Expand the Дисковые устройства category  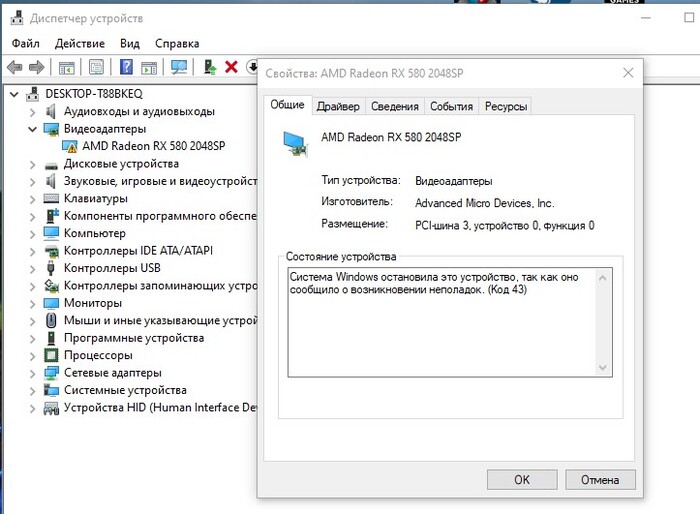[x=32, y=165]
